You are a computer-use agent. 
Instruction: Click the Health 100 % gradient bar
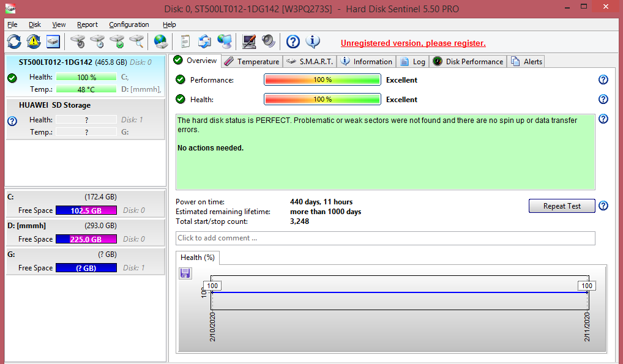[x=323, y=99]
